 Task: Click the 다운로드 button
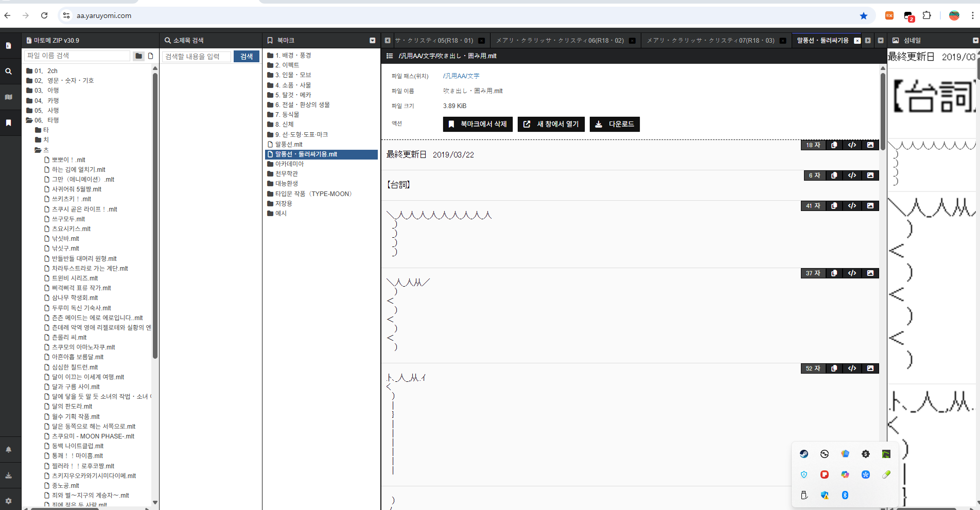(x=615, y=124)
